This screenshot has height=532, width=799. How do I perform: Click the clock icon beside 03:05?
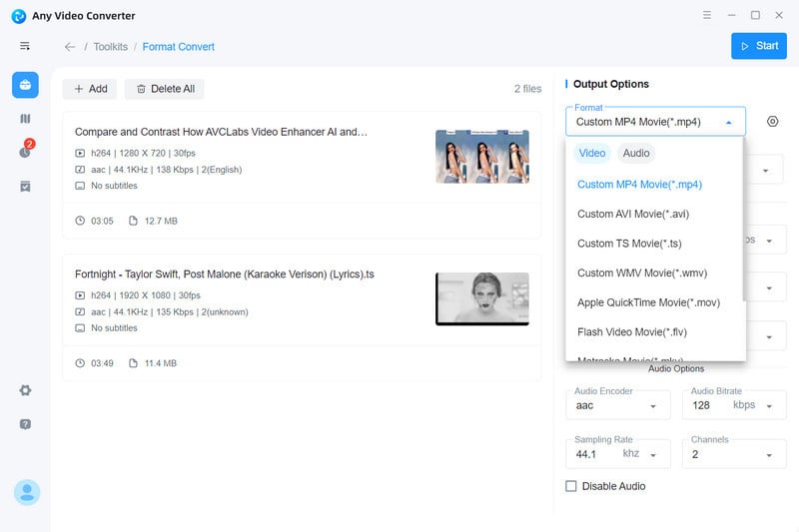point(80,221)
